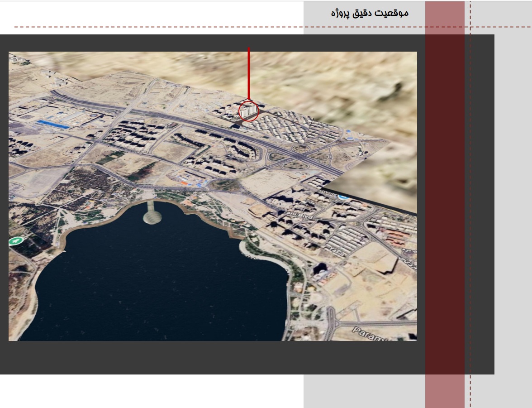Viewport: 532px width, 408px height.
Task: Click the blue map pin marker
Action: point(343,197)
